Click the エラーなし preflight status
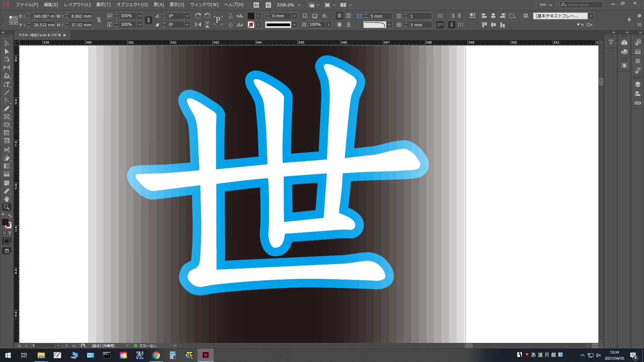 148,346
